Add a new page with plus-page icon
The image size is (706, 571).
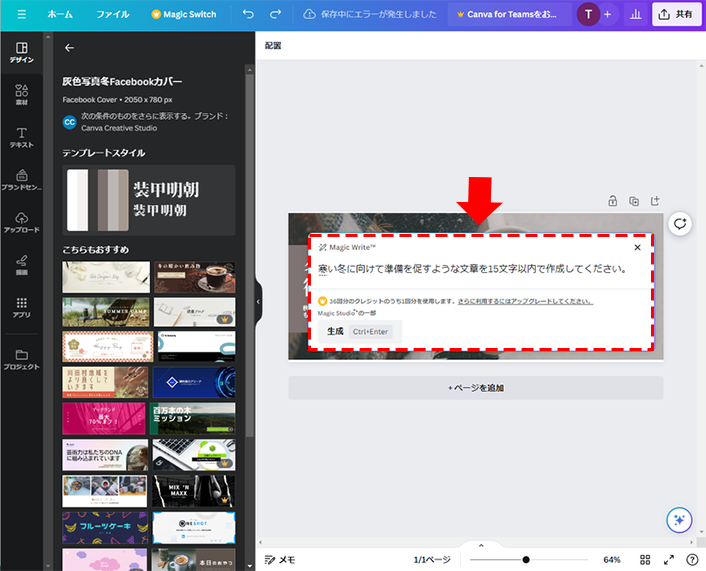pos(655,201)
